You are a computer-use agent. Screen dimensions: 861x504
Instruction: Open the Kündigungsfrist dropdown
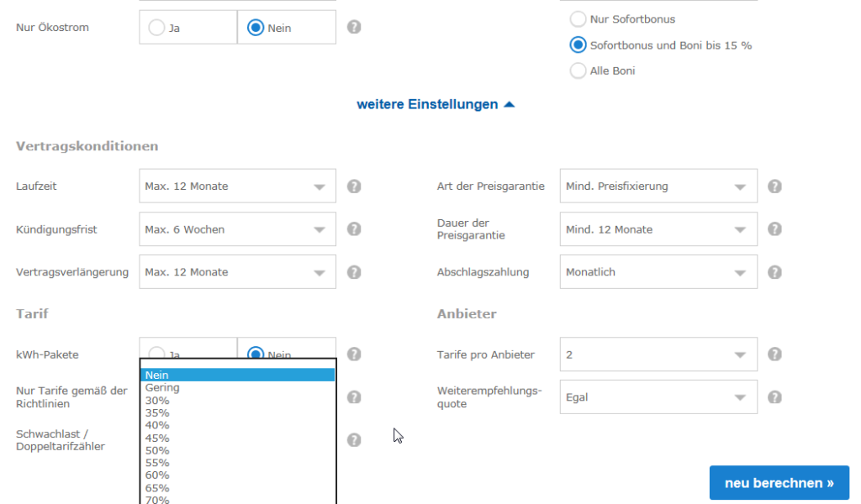(x=237, y=229)
